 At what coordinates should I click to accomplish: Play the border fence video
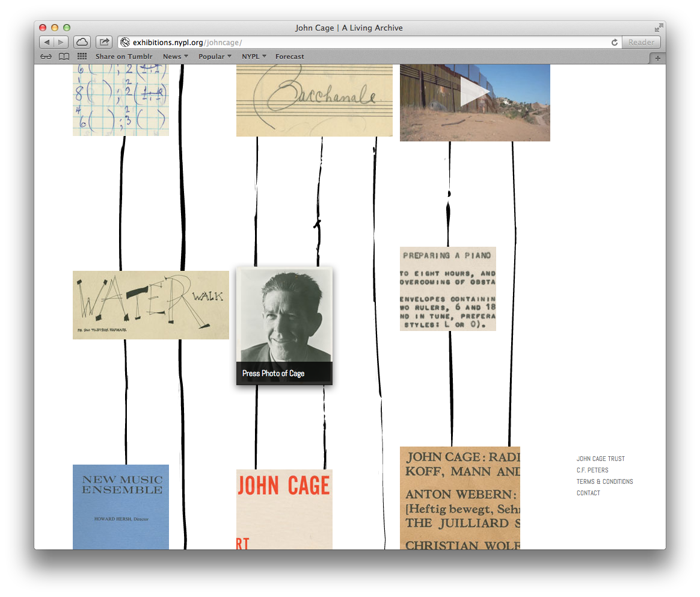click(x=474, y=92)
